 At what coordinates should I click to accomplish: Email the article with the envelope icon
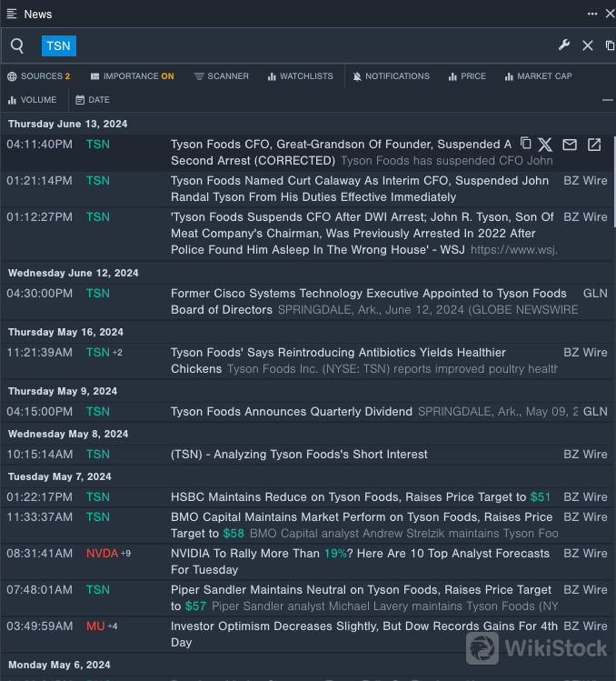coord(570,145)
